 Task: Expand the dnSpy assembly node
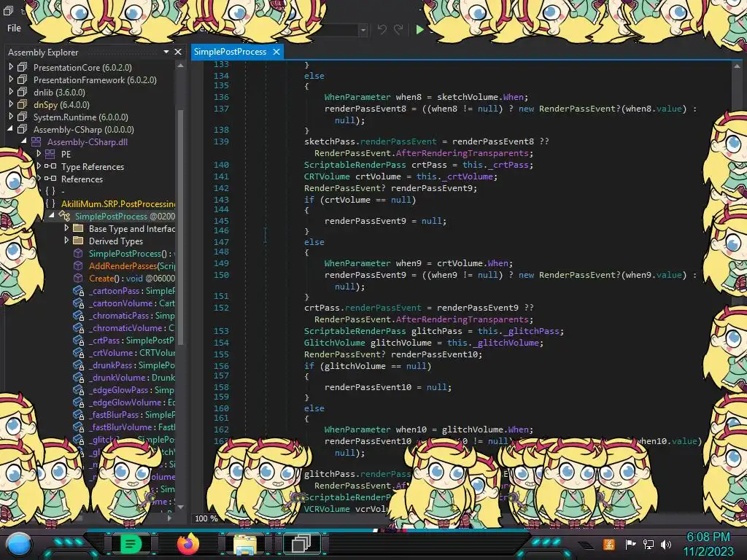point(11,104)
